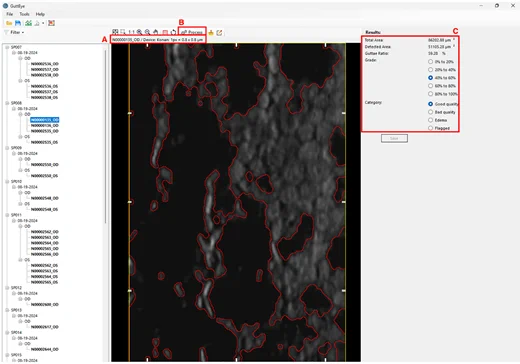Select grade 60% to 80%
Screen dimensions: 520x364
430,86
